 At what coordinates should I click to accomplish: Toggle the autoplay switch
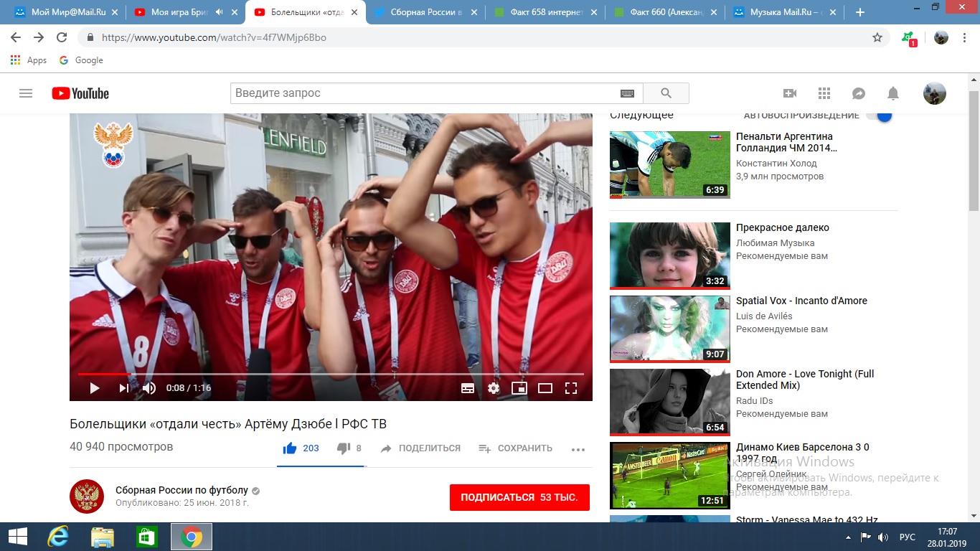[x=879, y=115]
